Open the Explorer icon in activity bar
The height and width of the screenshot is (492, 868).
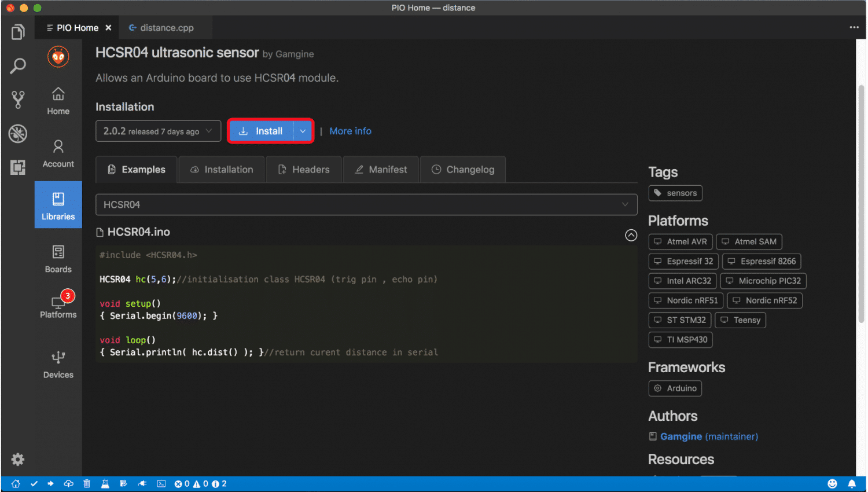(18, 32)
